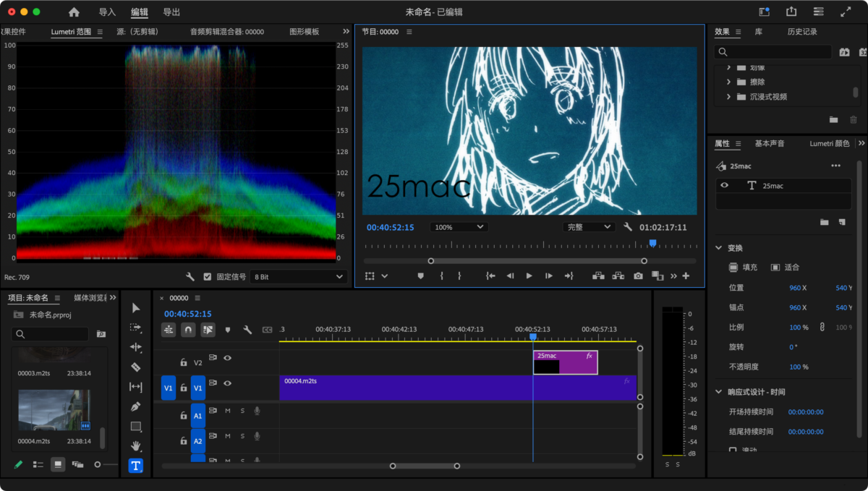This screenshot has width=868, height=491.
Task: Open the 8 Bit depth dropdown
Action: tap(299, 277)
